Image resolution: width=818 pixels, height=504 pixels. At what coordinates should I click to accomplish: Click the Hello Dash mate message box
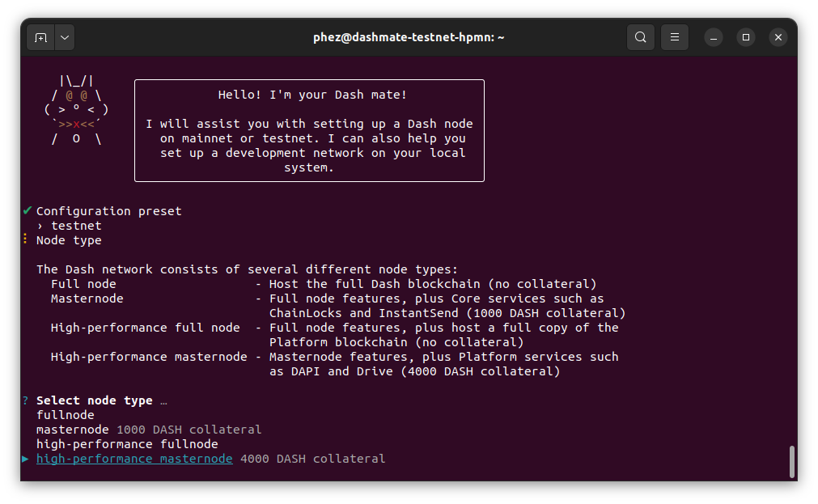pos(309,130)
